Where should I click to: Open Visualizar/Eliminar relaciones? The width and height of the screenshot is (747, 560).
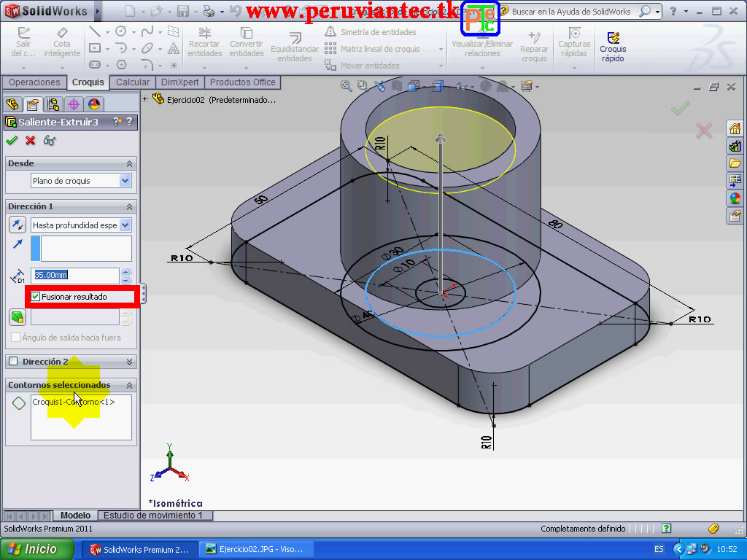482,43
